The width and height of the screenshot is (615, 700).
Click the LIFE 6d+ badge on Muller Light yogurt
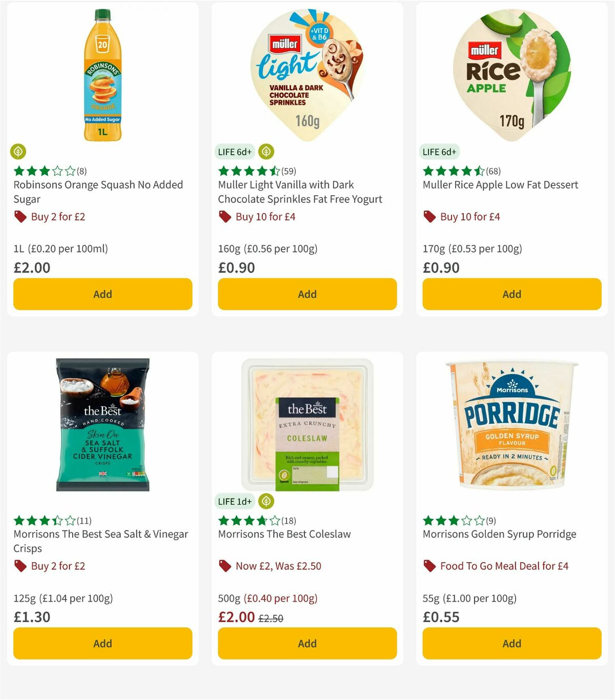pos(235,151)
